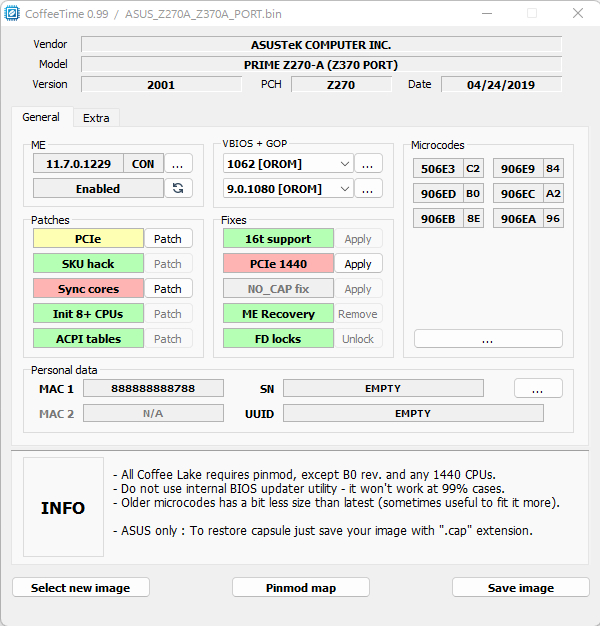The height and width of the screenshot is (626, 600).
Task: Click the C2 revision cell
Action: pyautogui.click(x=473, y=168)
